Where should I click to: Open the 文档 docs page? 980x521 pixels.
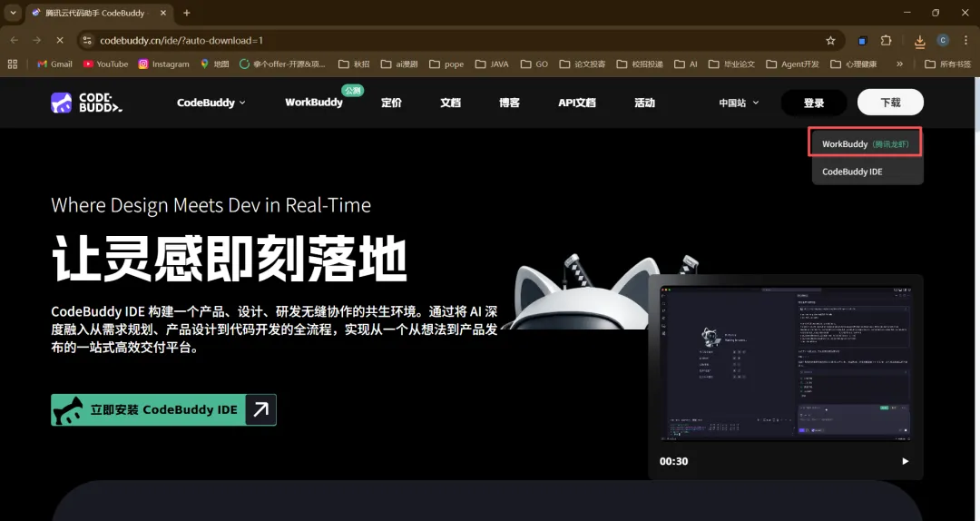tap(450, 103)
